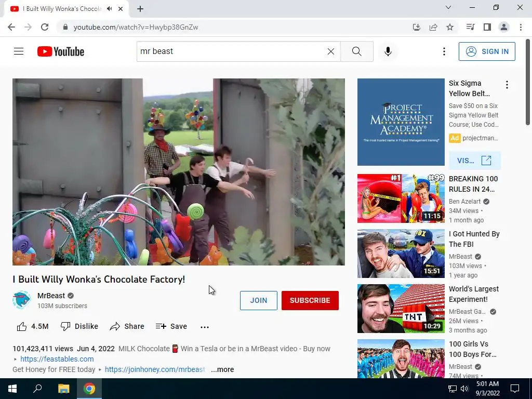The height and width of the screenshot is (399, 532).
Task: Clear the search box with X
Action: coord(331,51)
